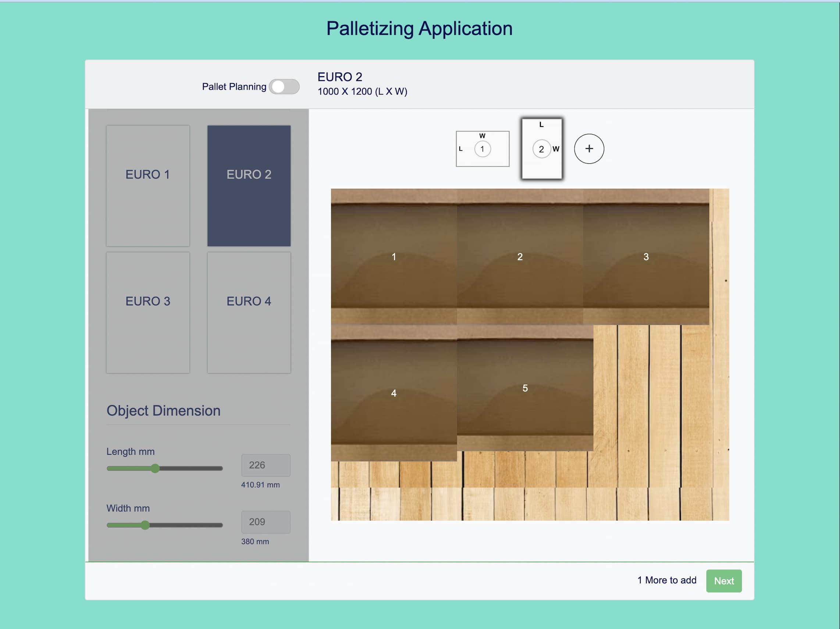840x629 pixels.
Task: Select box number 2 on pallet
Action: tap(520, 257)
